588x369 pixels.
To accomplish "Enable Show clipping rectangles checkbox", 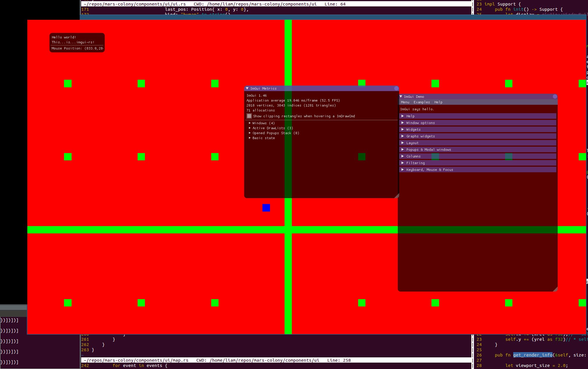I will tap(249, 116).
